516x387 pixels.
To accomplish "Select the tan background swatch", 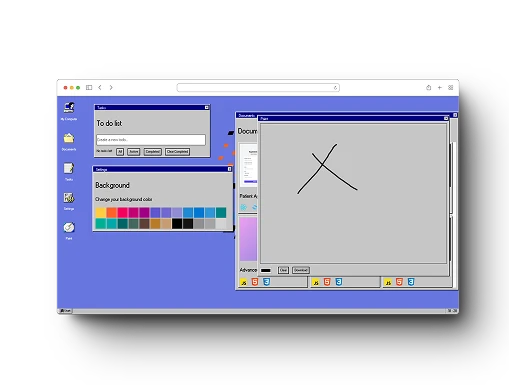I will 166,223.
